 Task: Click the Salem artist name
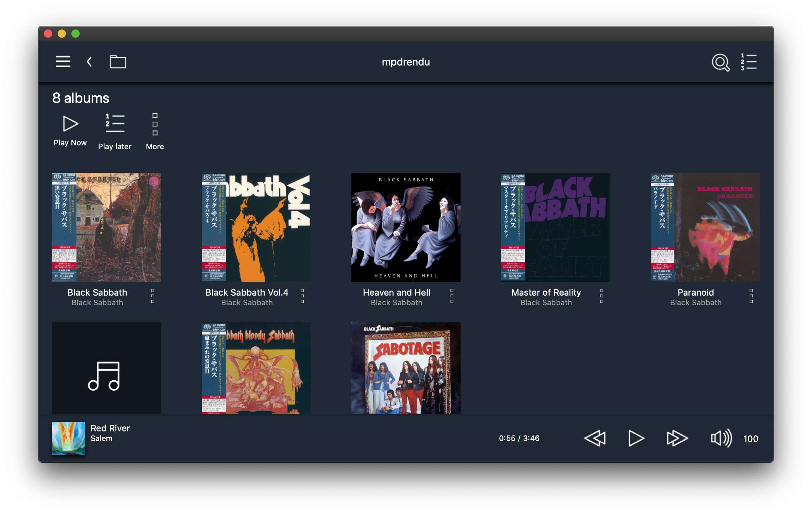(101, 438)
